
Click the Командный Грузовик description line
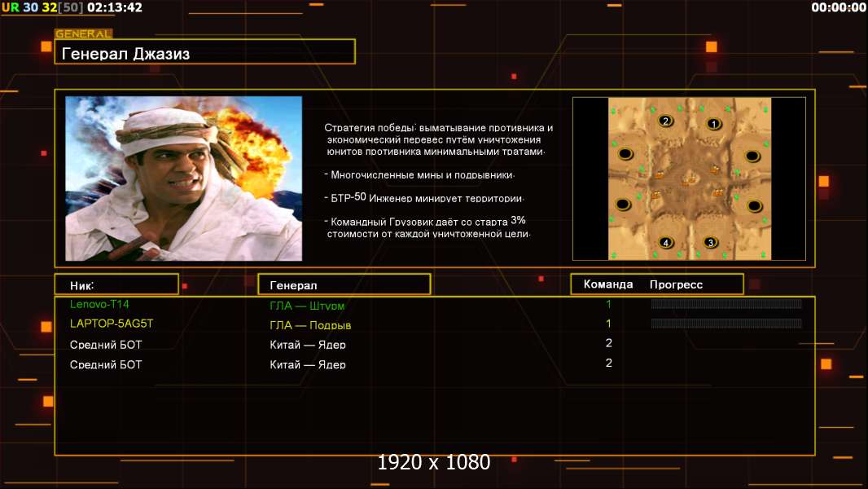tap(427, 227)
